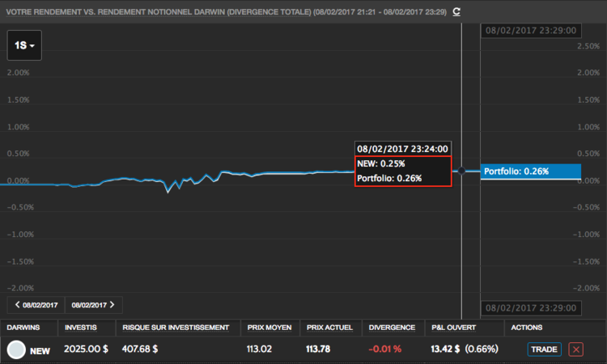Open the 1S timeframe dropdown
607x364 pixels.
click(24, 45)
